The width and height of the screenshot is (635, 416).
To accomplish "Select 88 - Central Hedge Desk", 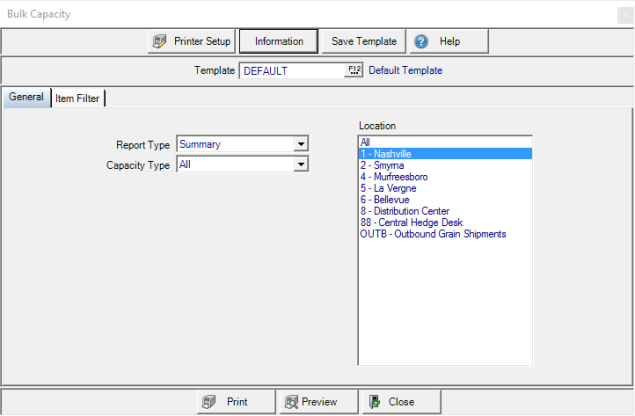I will click(x=411, y=222).
